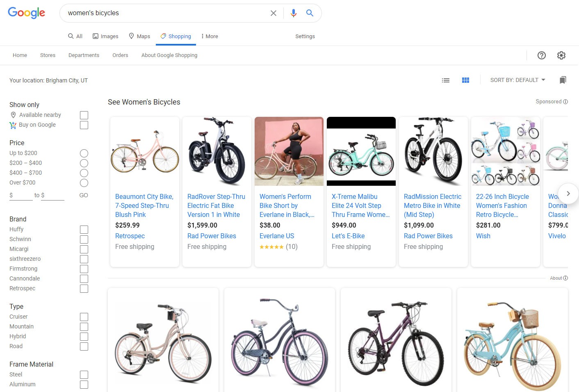Clear the search box with X icon
Image resolution: width=579 pixels, height=392 pixels.
(274, 13)
